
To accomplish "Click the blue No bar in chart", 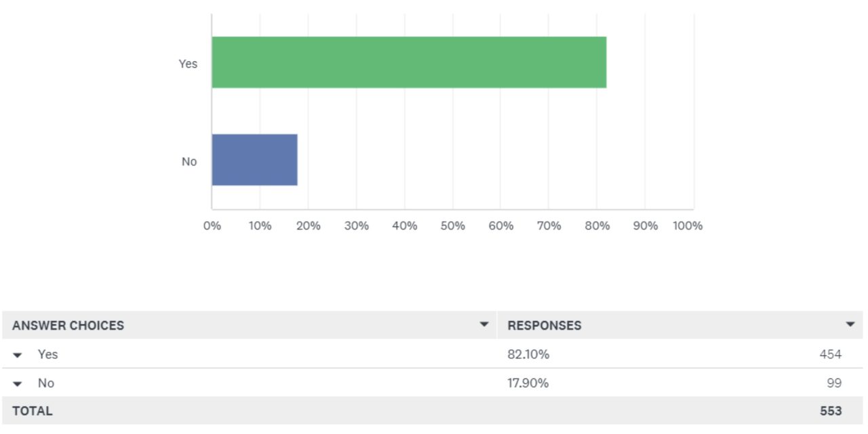I will pos(254,160).
